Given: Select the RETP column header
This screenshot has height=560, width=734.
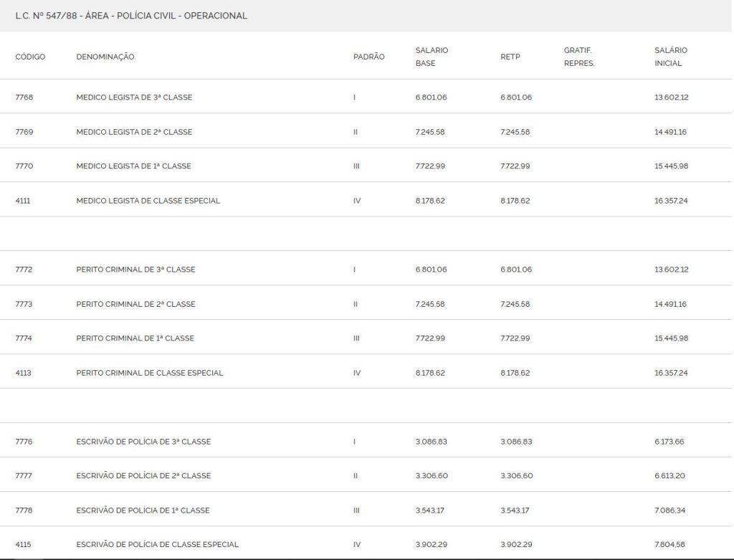Looking at the screenshot, I should click(x=510, y=57).
